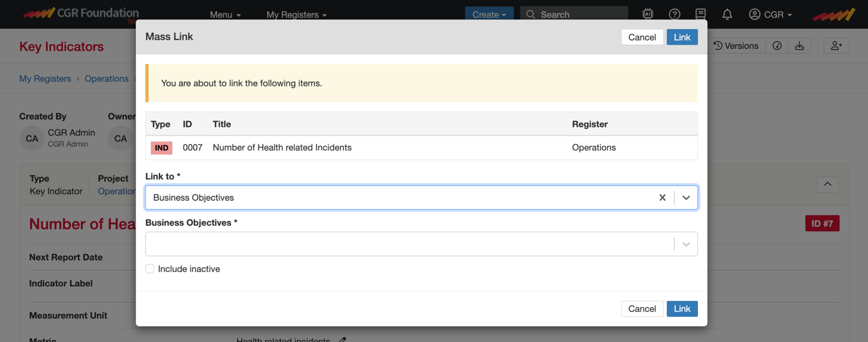Clear the Business Objectives selection with X

(663, 197)
